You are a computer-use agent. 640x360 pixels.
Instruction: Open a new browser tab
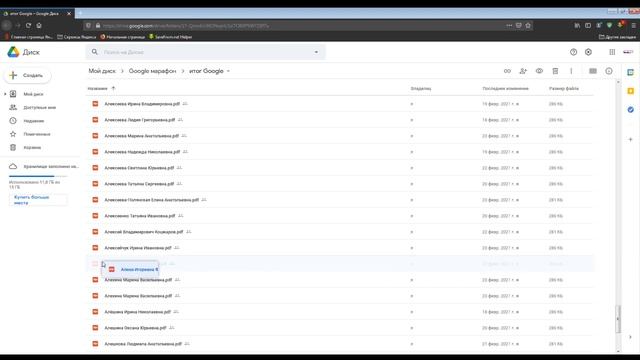click(80, 13)
